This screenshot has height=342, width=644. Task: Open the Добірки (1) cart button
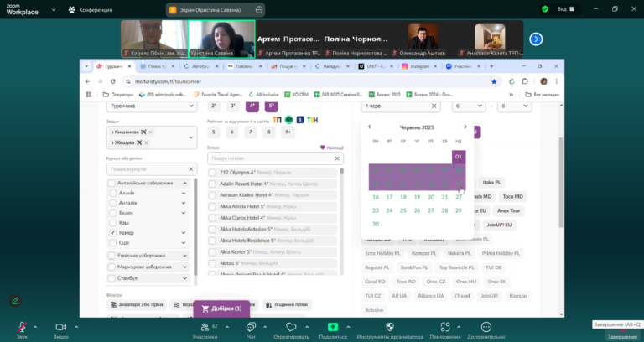point(221,308)
